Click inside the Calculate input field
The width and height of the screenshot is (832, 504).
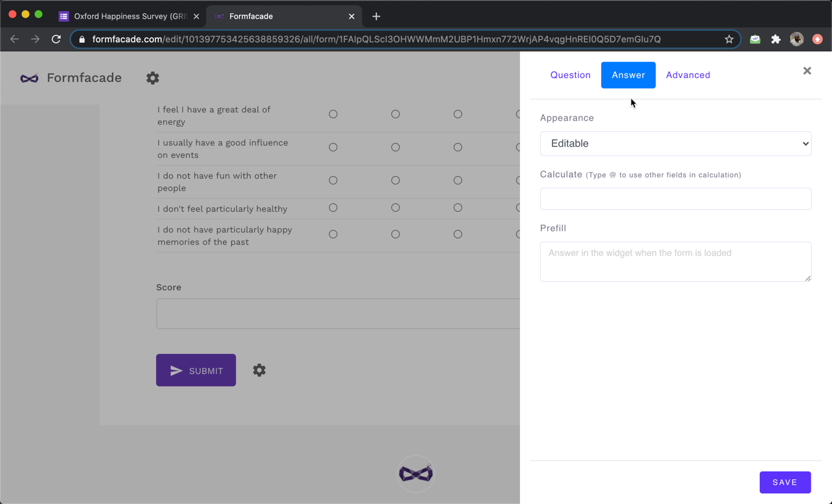coord(675,198)
